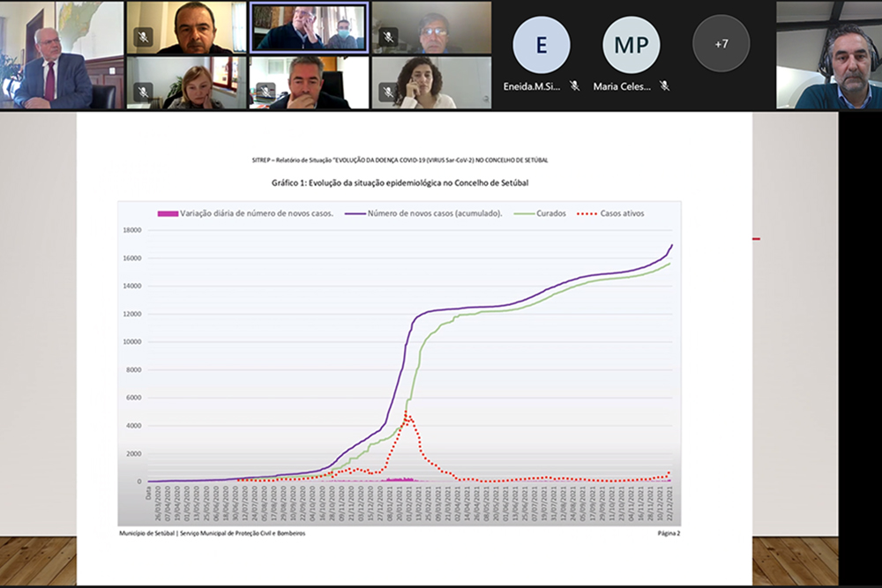Click the 'Página 2' footer text
Image resolution: width=882 pixels, height=588 pixels.
pyautogui.click(x=669, y=533)
